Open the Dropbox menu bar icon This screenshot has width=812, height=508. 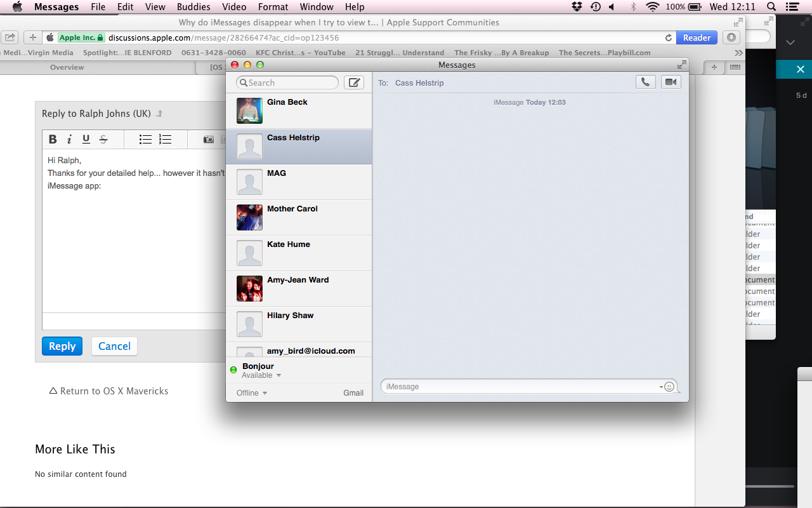click(x=577, y=7)
